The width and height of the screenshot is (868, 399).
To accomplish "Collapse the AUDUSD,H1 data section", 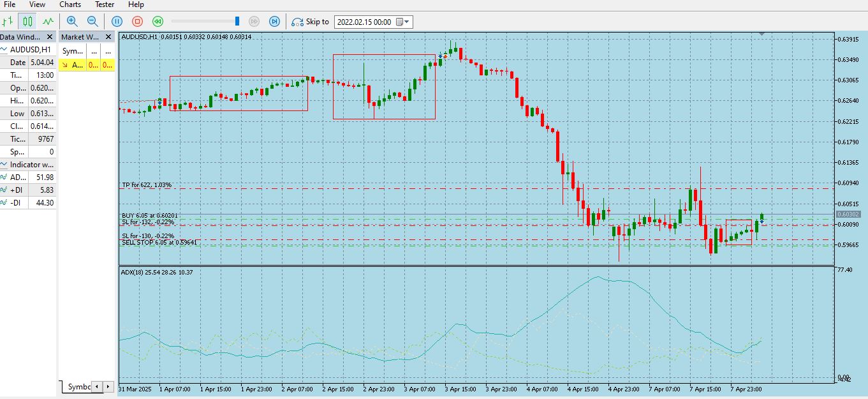I will pyautogui.click(x=4, y=50).
